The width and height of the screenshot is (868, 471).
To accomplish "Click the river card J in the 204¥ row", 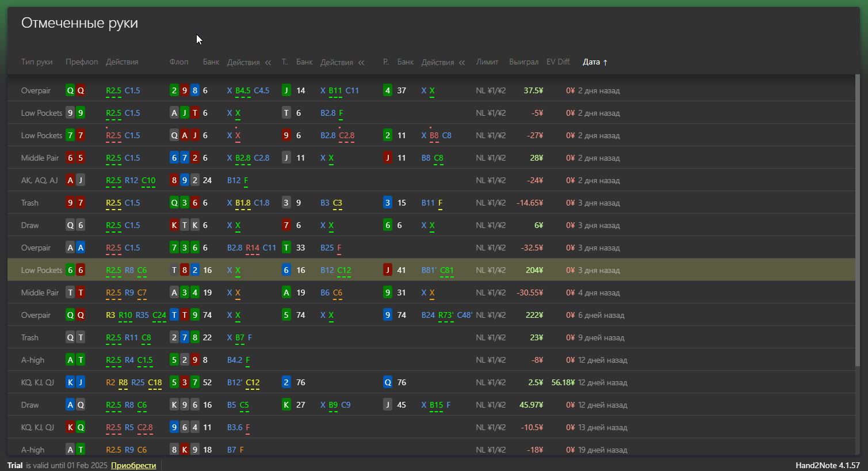I will [388, 270].
